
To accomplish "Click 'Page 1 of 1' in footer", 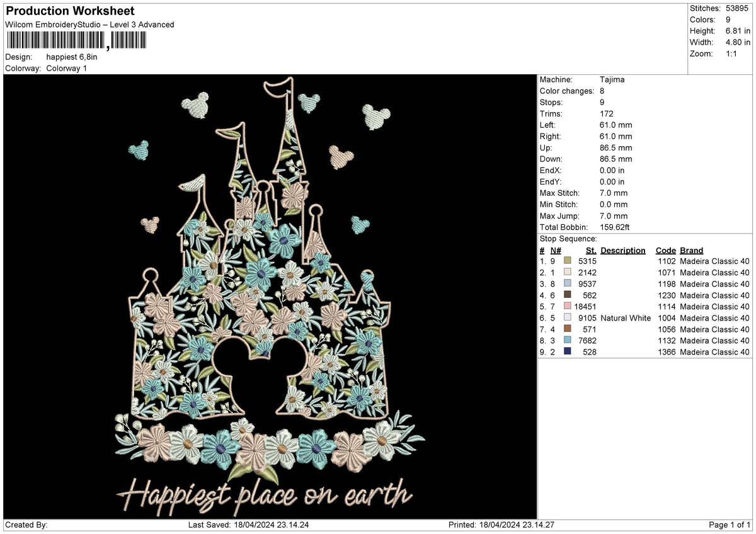I will 730,525.
